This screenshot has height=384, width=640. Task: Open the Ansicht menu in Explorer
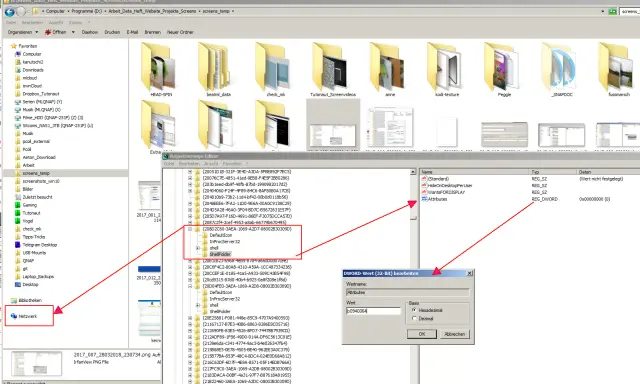56,22
